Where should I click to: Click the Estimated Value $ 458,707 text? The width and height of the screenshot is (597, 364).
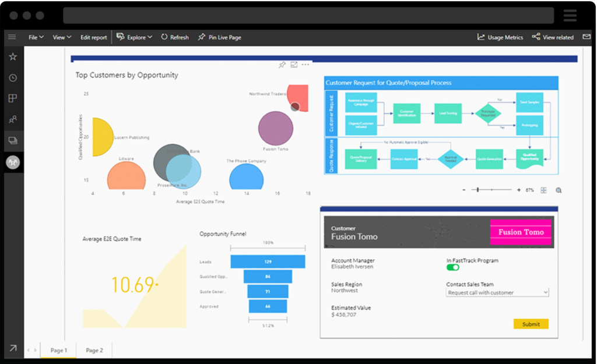click(x=343, y=314)
